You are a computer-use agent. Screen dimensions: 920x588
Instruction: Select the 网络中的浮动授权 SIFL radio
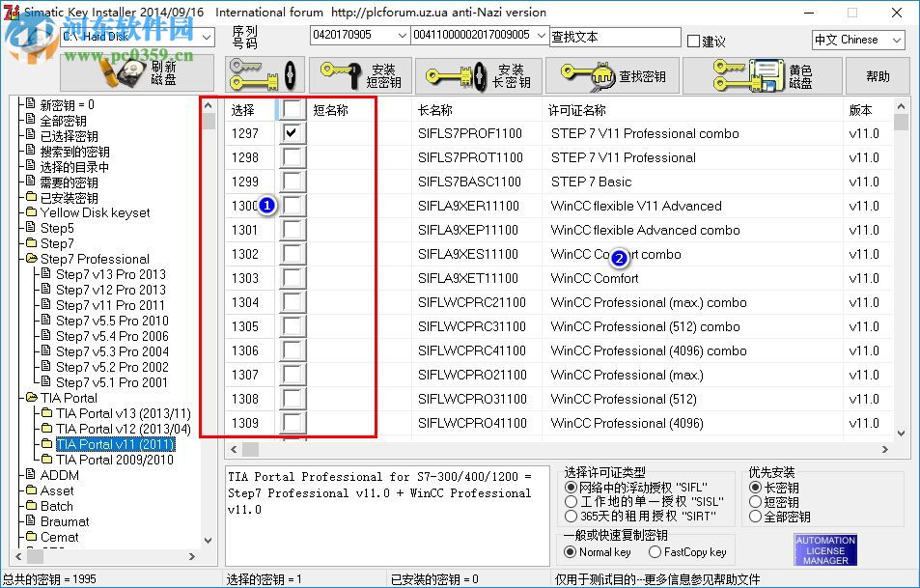click(x=571, y=488)
